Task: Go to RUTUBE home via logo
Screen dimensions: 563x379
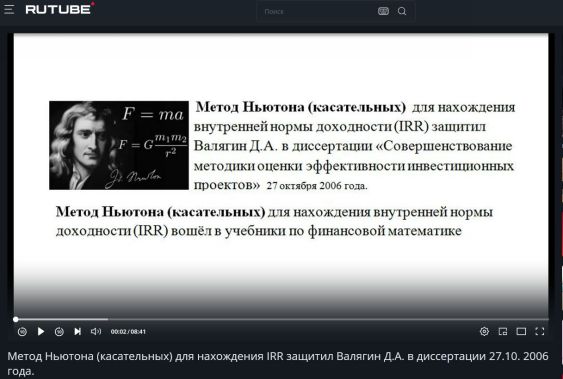Action: tap(60, 9)
